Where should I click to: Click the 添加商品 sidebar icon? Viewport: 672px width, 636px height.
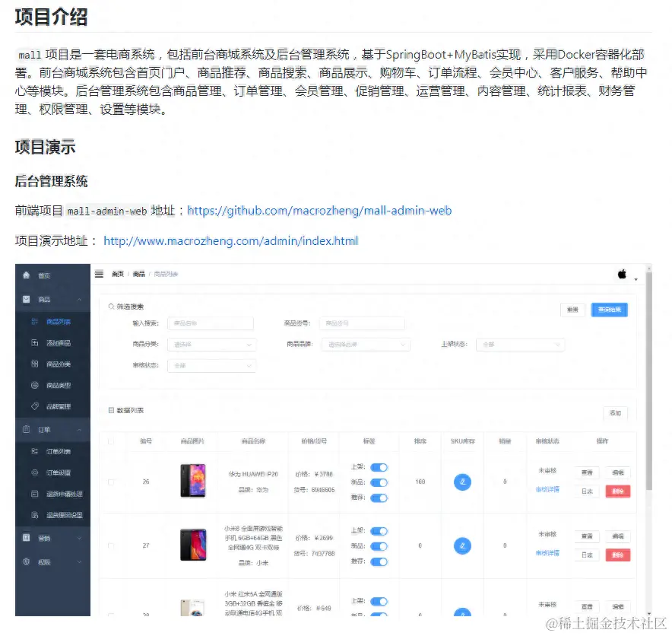[35, 342]
